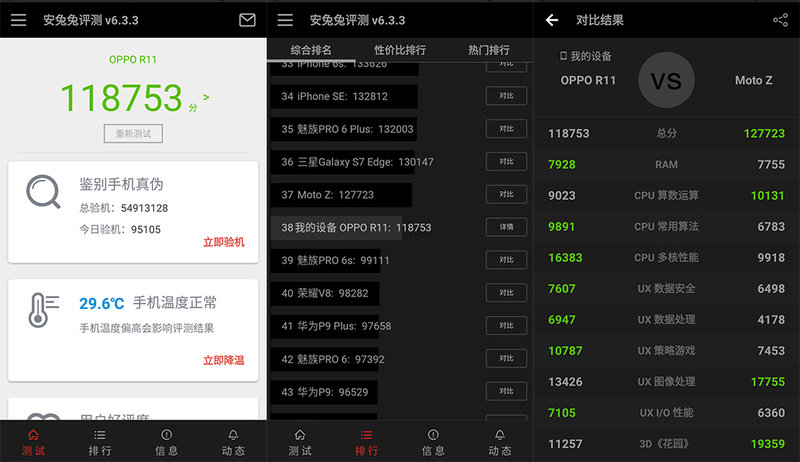The height and width of the screenshot is (462, 800).
Task: Click 对比 button for 魅族PRO 6 row
Action: pyautogui.click(x=506, y=358)
